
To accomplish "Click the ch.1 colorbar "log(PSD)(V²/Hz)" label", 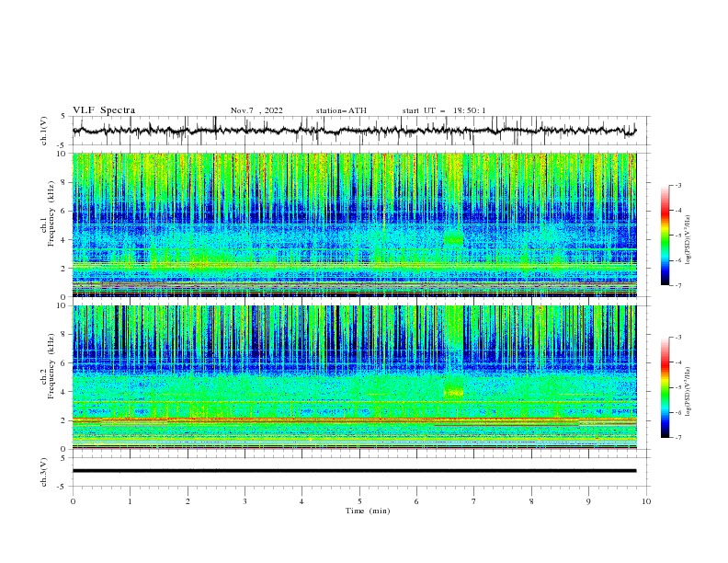I will pyautogui.click(x=688, y=240).
